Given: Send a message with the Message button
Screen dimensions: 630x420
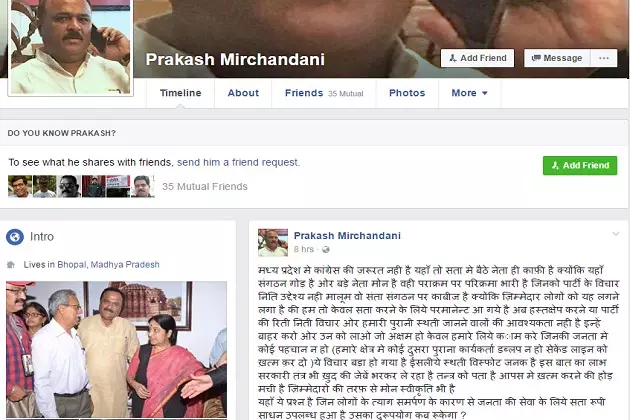Looking at the screenshot, I should pos(557,58).
